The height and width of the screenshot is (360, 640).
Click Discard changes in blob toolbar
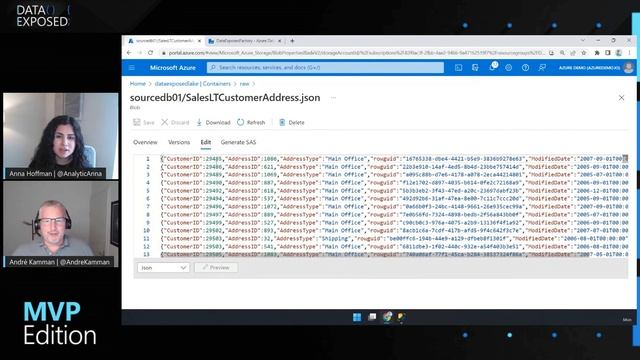click(175, 122)
